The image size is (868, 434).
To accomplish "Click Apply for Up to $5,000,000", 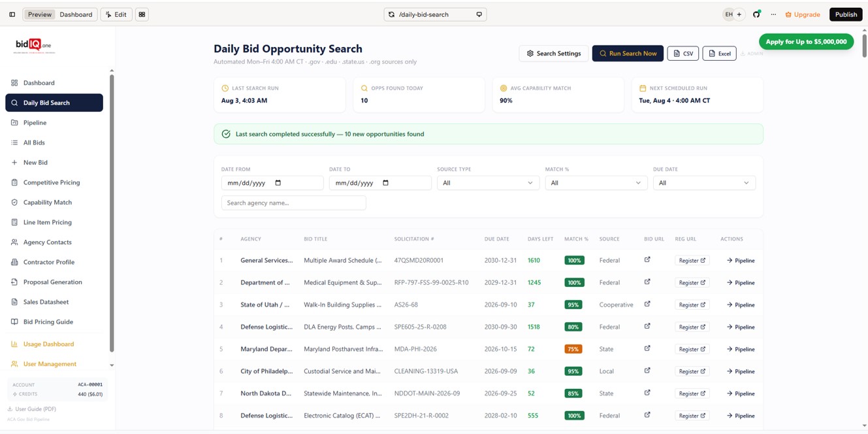I will point(806,42).
